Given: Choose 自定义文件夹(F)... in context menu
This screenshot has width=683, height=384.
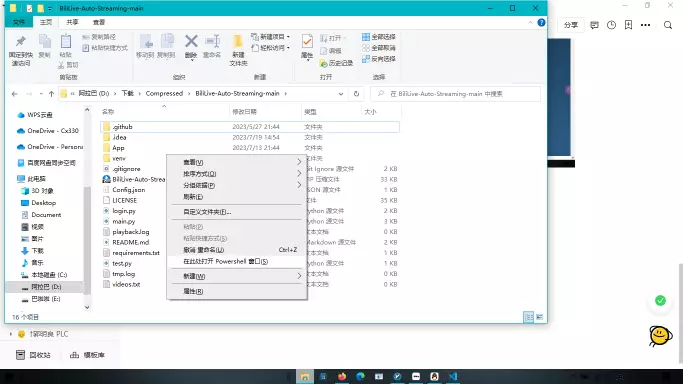Looking at the screenshot, I should 237,212.
